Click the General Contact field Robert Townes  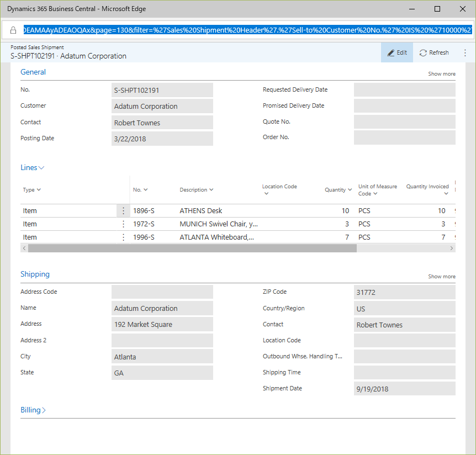tap(162, 123)
